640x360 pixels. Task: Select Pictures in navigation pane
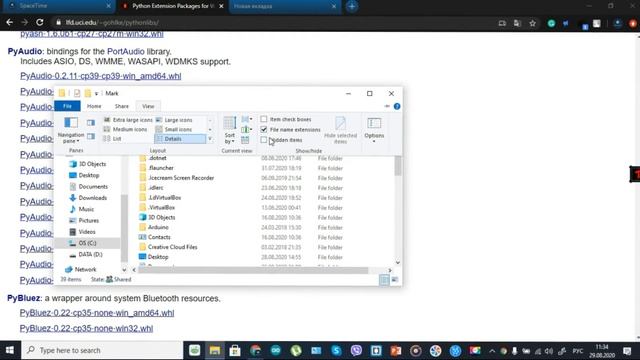pos(84,220)
